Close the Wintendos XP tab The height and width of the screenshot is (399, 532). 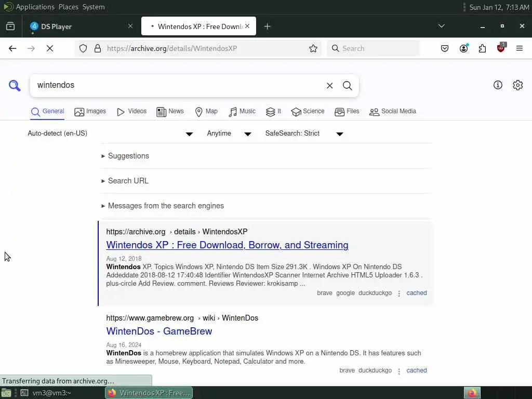[x=247, y=26]
